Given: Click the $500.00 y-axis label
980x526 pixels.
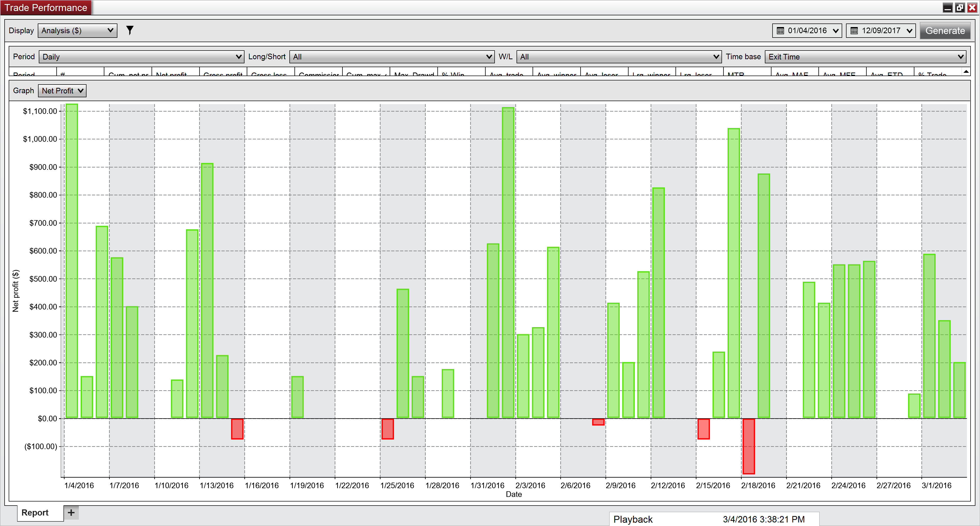Looking at the screenshot, I should pyautogui.click(x=43, y=279).
